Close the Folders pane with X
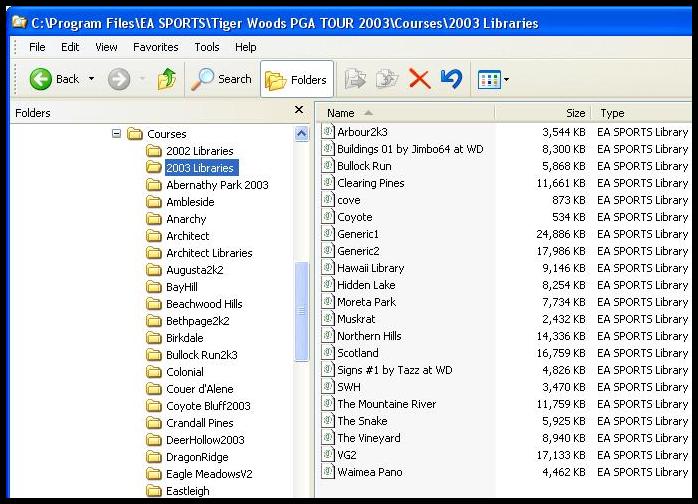Viewport: 698px width, 504px height. point(299,110)
